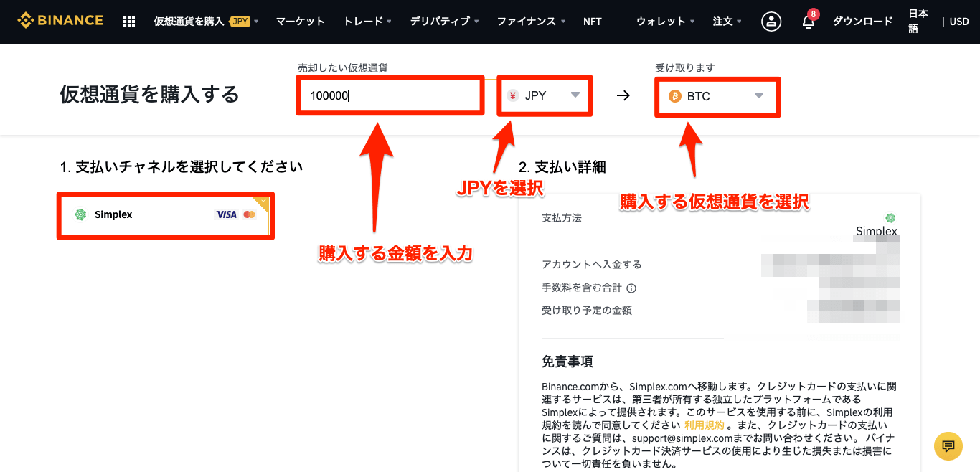
Task: Open the マーケット menu item
Action: (x=300, y=22)
